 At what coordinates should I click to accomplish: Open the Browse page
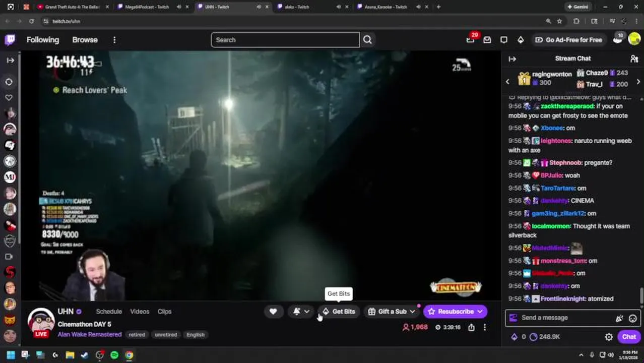[x=85, y=40]
